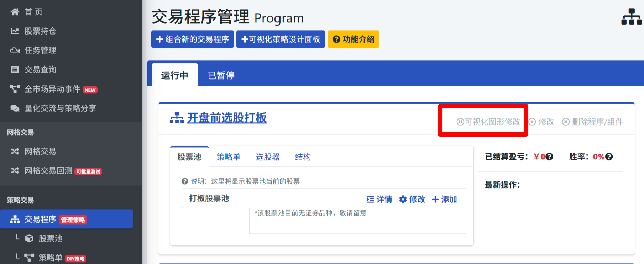
Task: Select 交易查询 in the sidebar
Action: (x=40, y=70)
